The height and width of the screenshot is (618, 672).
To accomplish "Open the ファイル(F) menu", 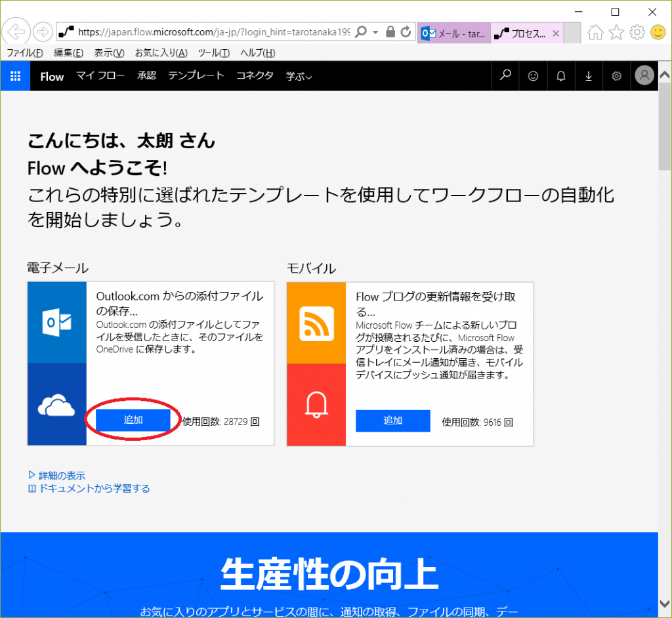I will [x=25, y=53].
